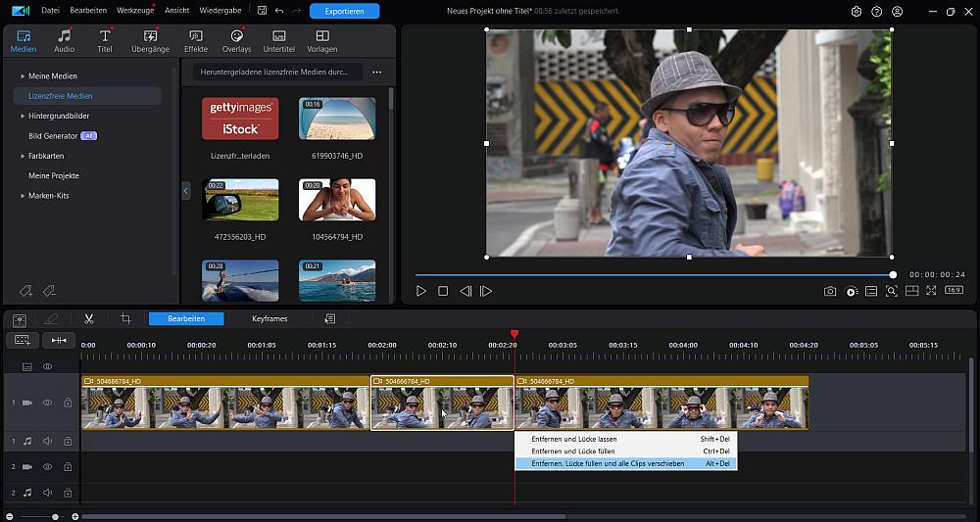Open the Übergänge room
980x522 pixels.
click(x=150, y=41)
